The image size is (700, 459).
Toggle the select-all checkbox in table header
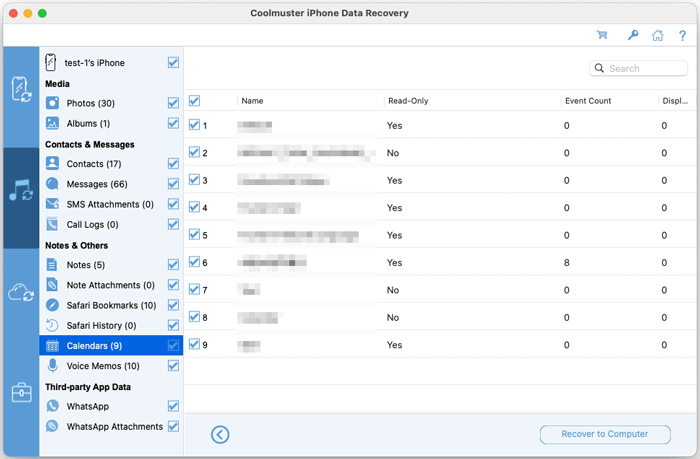(x=194, y=101)
